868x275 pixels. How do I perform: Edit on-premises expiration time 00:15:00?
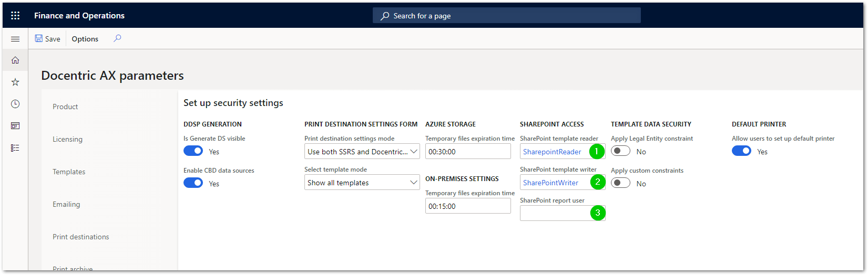coord(468,206)
